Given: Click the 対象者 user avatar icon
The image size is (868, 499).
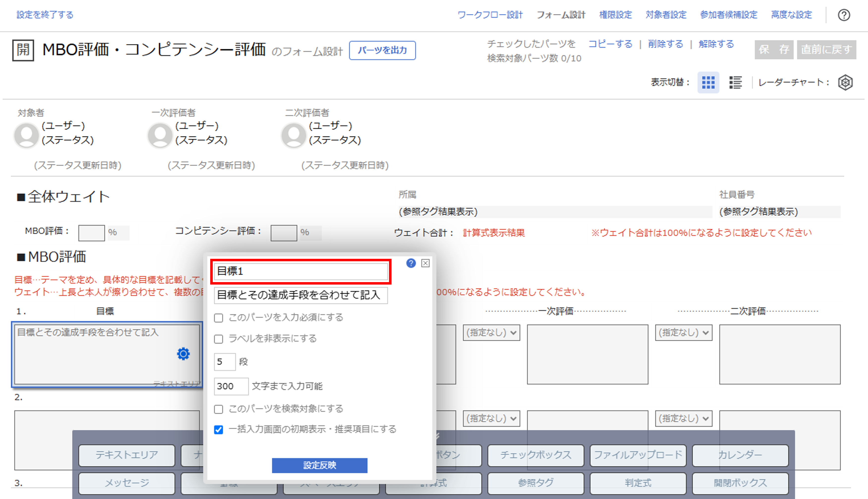Looking at the screenshot, I should coord(26,135).
